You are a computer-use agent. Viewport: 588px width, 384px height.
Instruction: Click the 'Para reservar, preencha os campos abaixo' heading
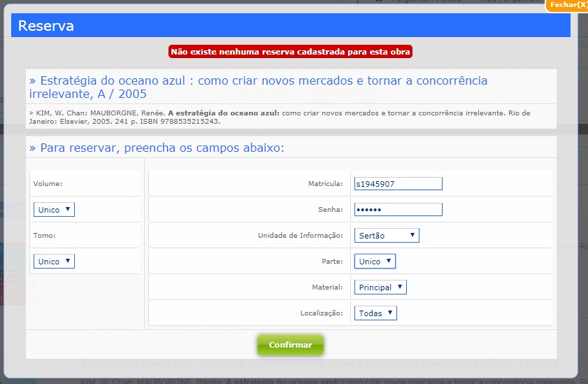click(x=157, y=148)
